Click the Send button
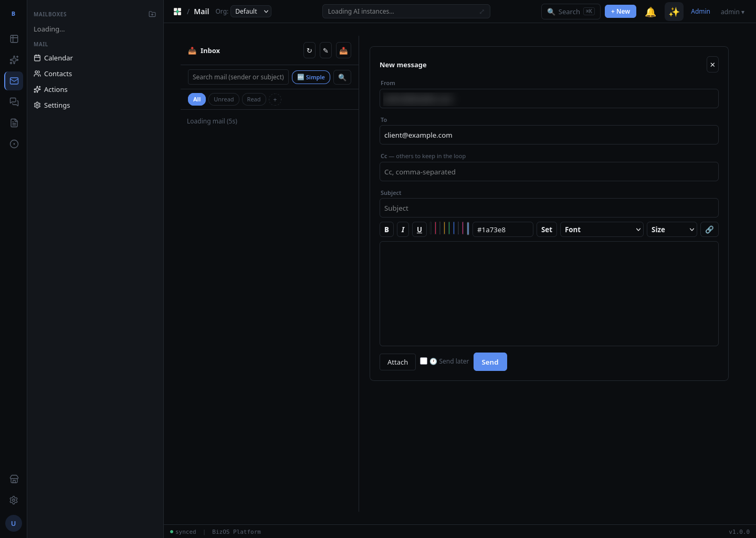Screen dimensions: 756x538 click(x=490, y=362)
